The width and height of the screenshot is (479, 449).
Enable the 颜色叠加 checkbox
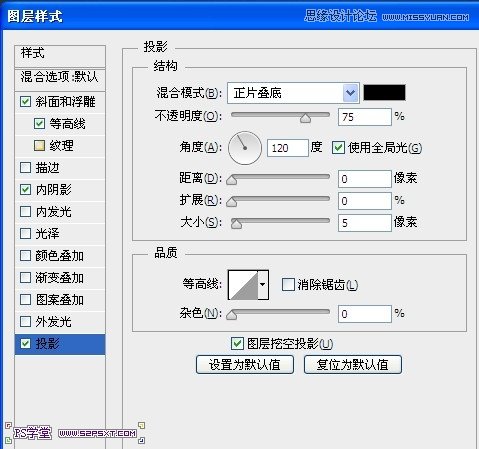pyautogui.click(x=26, y=256)
